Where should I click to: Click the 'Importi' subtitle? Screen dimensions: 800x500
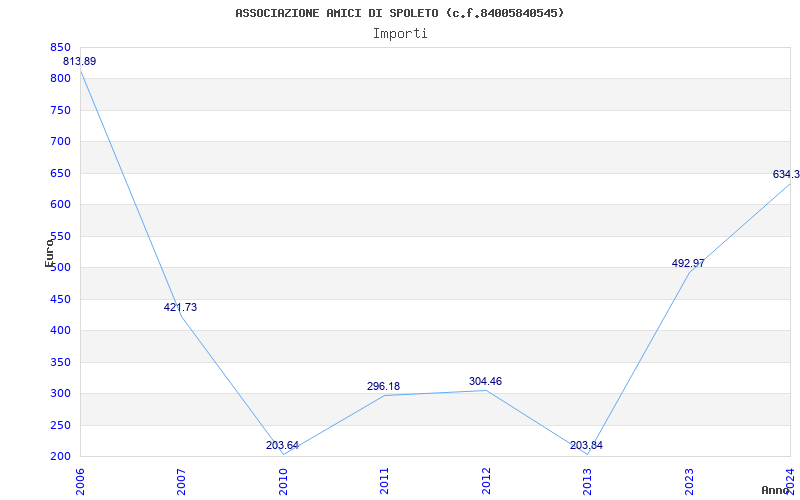point(400,34)
